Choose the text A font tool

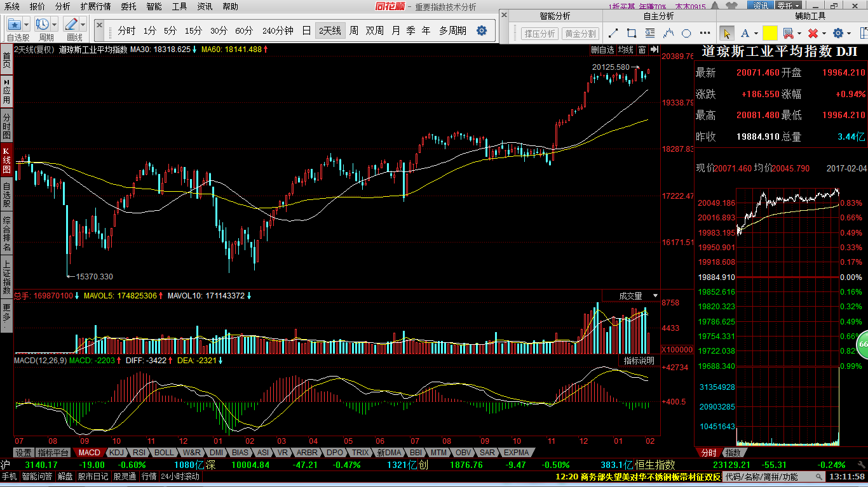745,33
